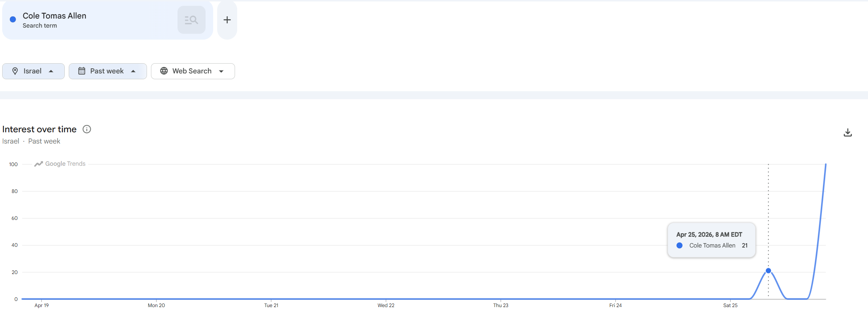This screenshot has height=330, width=868.
Task: Click the 100 value on the y-axis
Action: pos(13,164)
